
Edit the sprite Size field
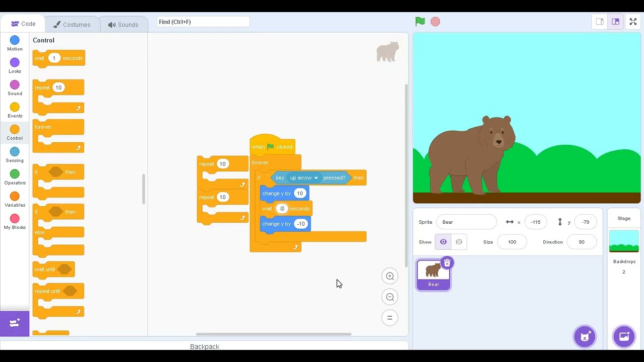pos(512,242)
